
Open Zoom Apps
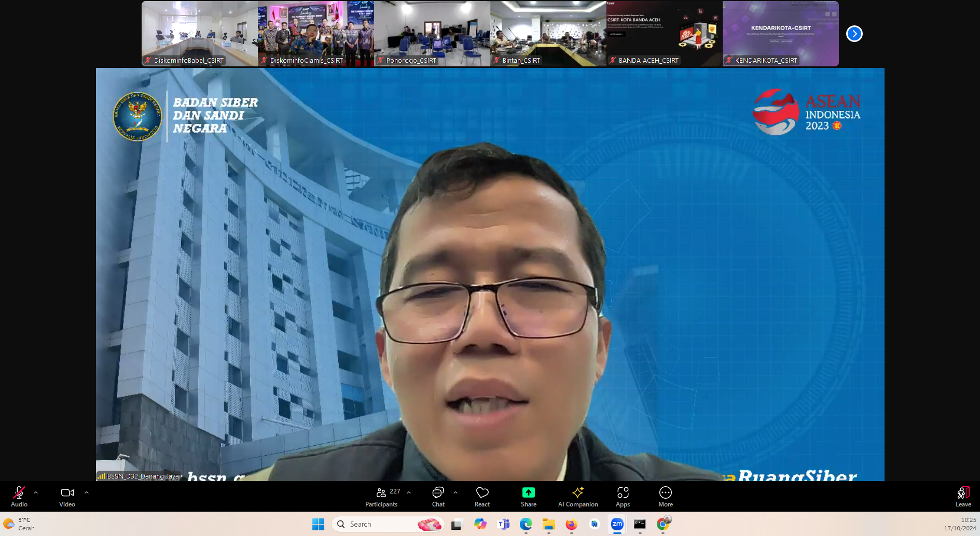pyautogui.click(x=623, y=496)
